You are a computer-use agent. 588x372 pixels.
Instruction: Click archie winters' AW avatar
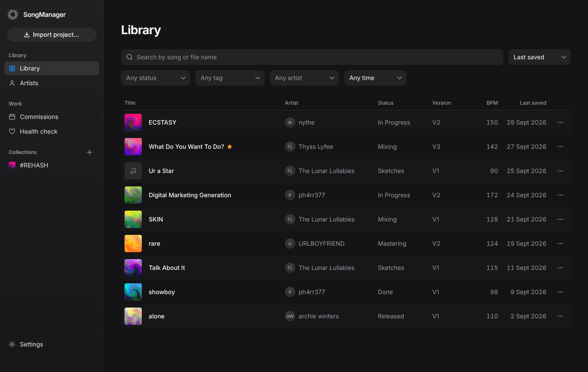pos(290,316)
